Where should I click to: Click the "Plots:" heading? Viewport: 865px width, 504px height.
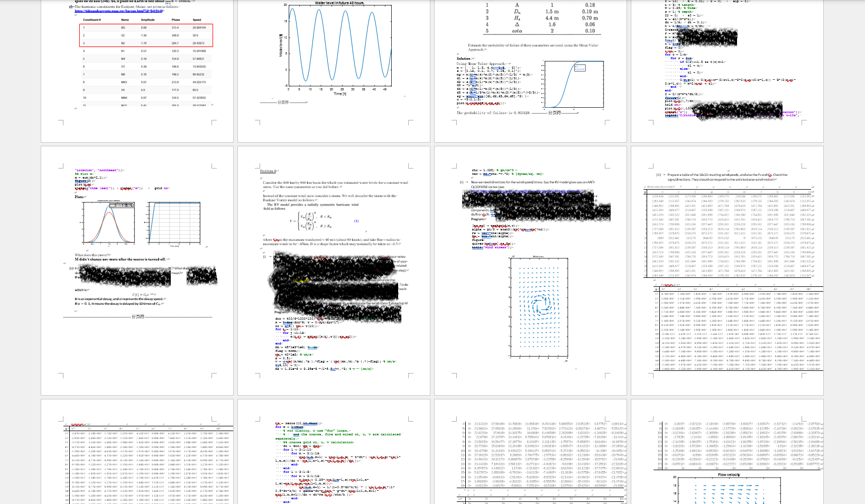point(79,197)
